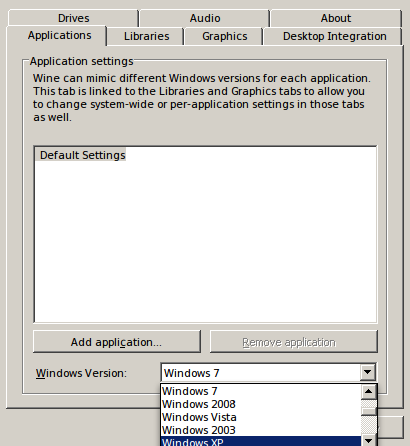Click the dropdown list's scroll up arrow
The image size is (410, 446).
tap(368, 392)
